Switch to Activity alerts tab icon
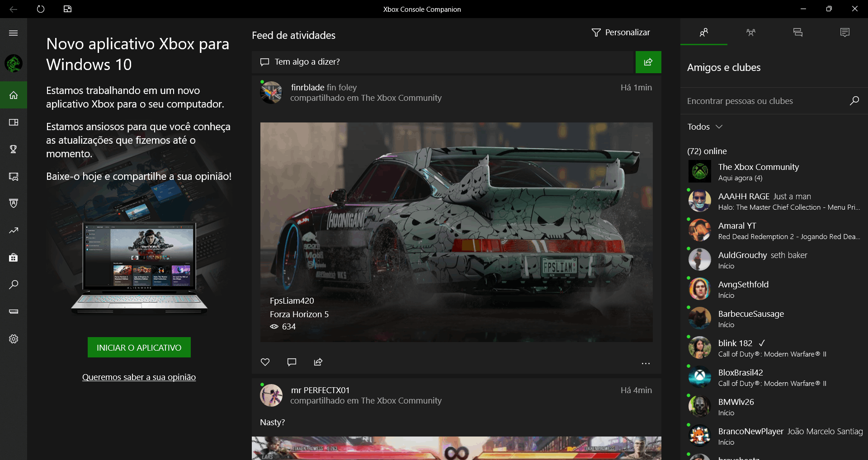Image resolution: width=868 pixels, height=460 pixels. coord(845,33)
